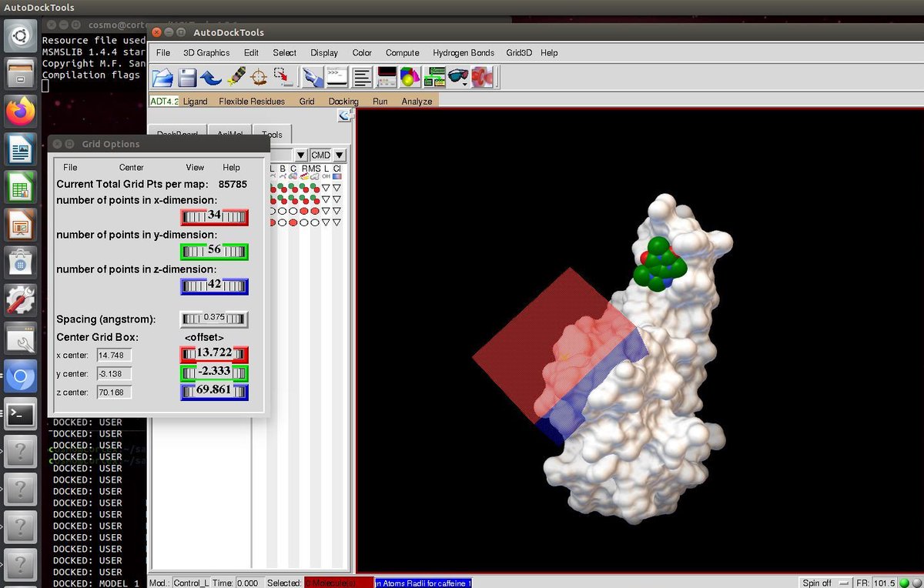Select the pencil eraser toolbar icon
924x588 pixels.
click(236, 77)
